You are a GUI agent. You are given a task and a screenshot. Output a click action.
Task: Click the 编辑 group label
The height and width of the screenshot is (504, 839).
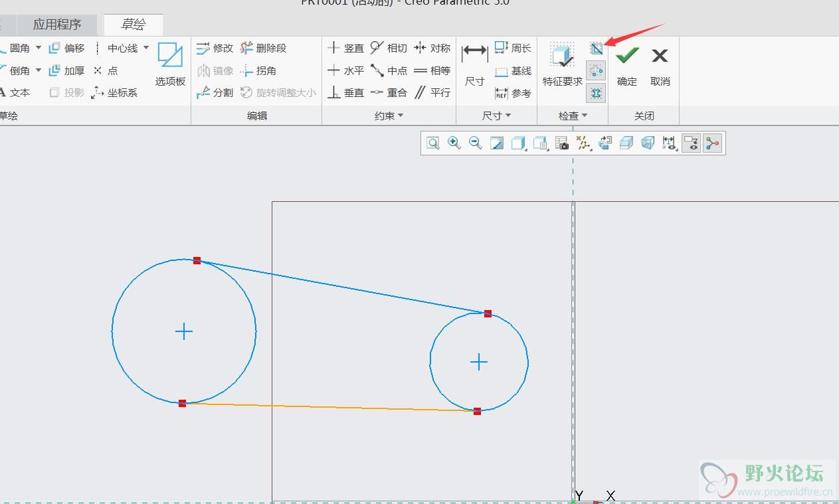(257, 116)
